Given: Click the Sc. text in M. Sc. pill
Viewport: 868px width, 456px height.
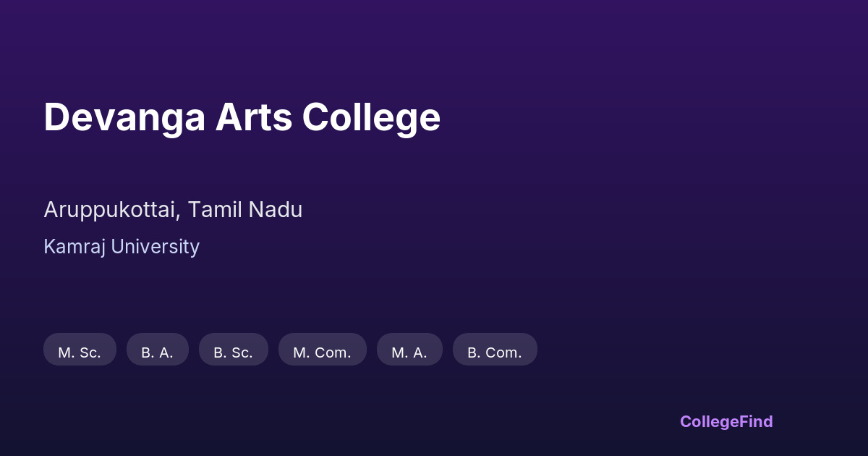Looking at the screenshot, I should click(x=90, y=352).
